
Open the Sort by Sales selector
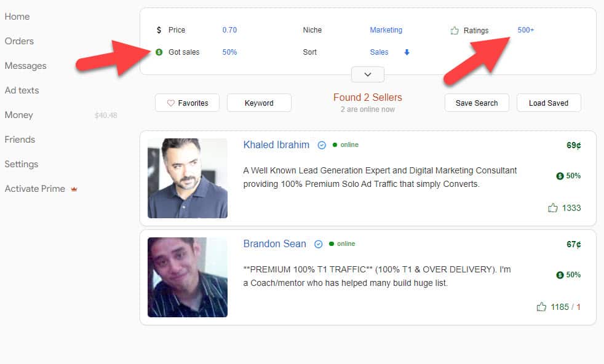379,52
